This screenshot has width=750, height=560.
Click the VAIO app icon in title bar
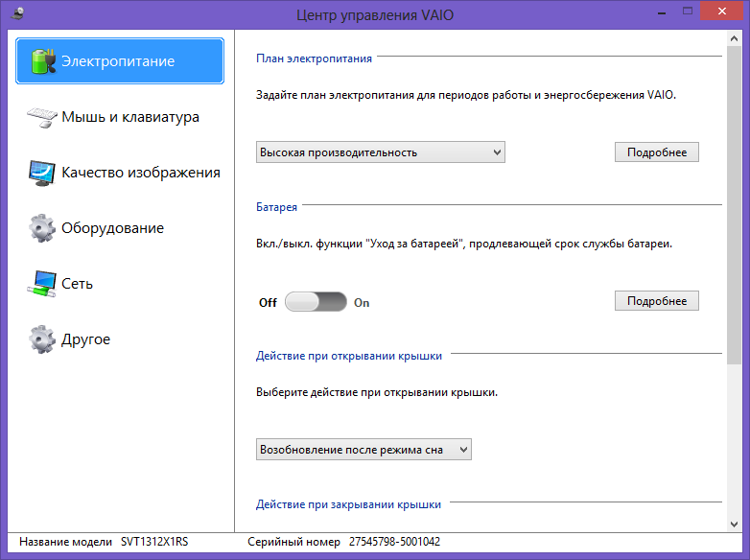coord(17,13)
